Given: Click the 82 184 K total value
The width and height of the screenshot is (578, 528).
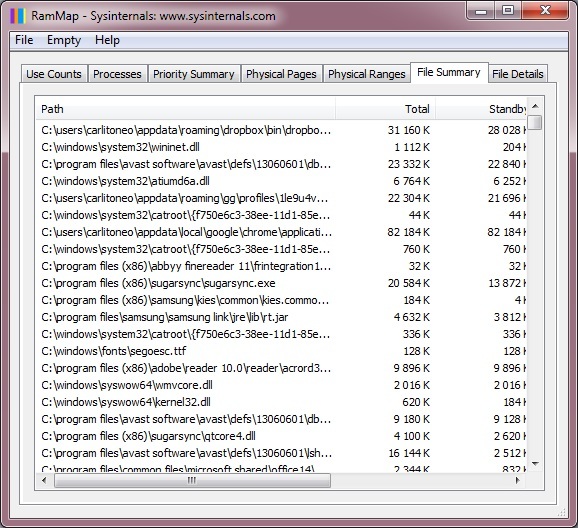Looking at the screenshot, I should (408, 232).
